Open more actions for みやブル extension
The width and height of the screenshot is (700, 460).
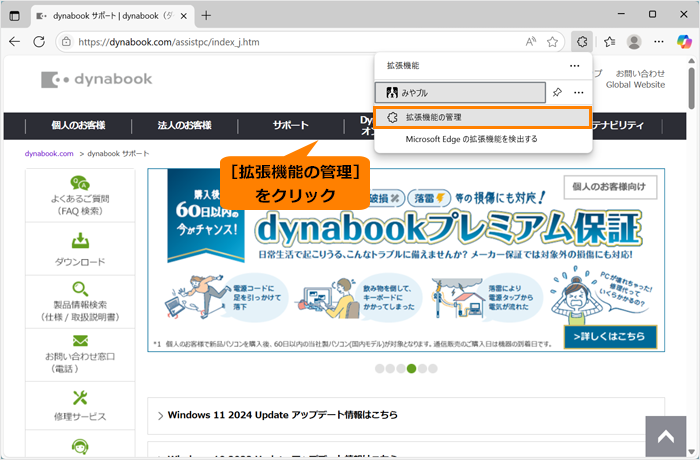(x=579, y=92)
